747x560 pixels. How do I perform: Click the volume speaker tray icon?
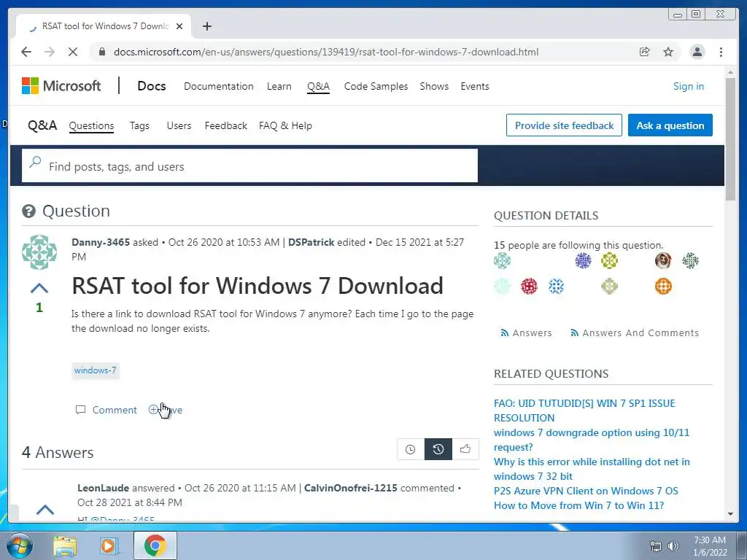[673, 545]
